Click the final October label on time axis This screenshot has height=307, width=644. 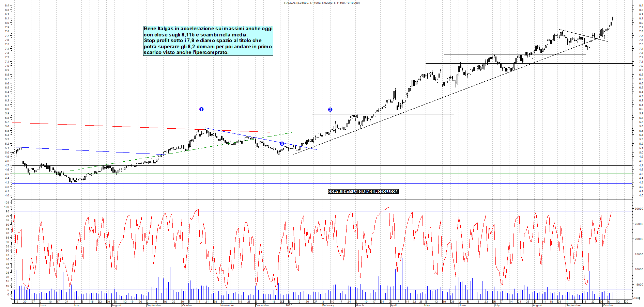608,305
